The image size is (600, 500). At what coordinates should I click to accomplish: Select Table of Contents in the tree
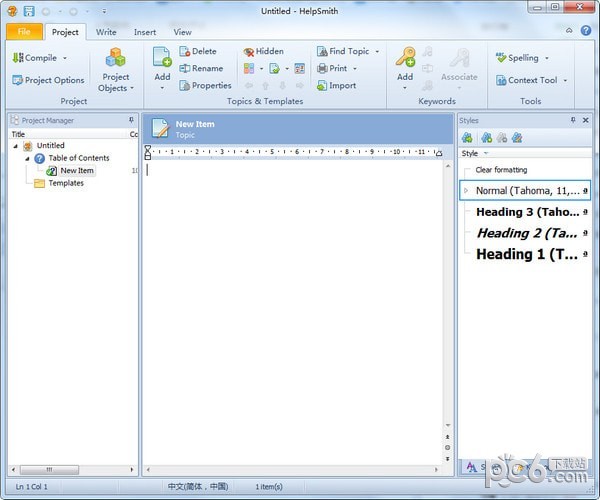(79, 158)
